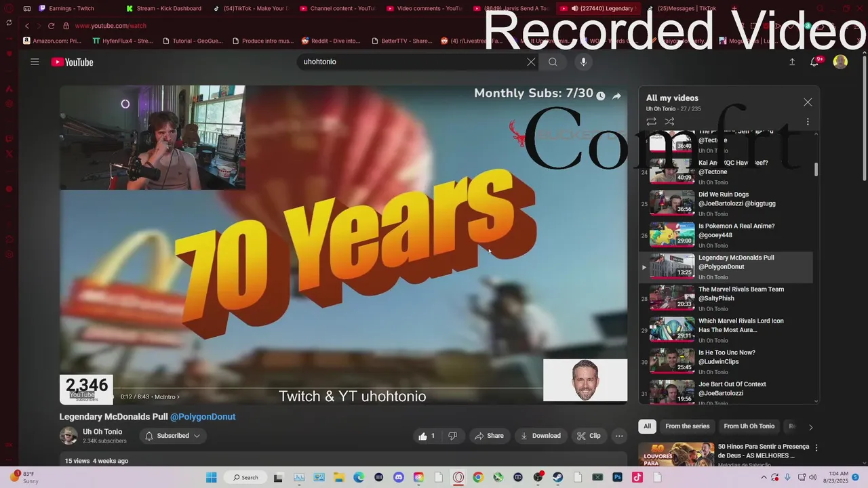Image resolution: width=868 pixels, height=488 pixels.
Task: Select the From the series chip
Action: pos(687,426)
